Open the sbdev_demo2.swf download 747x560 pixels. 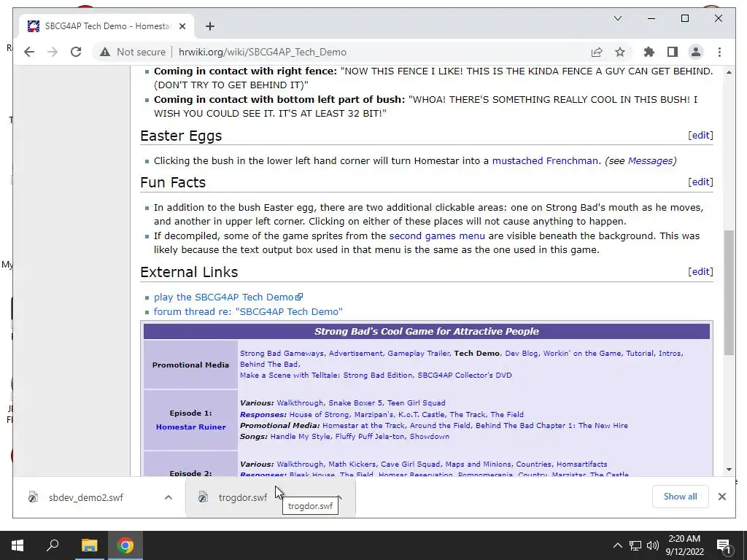(86, 497)
